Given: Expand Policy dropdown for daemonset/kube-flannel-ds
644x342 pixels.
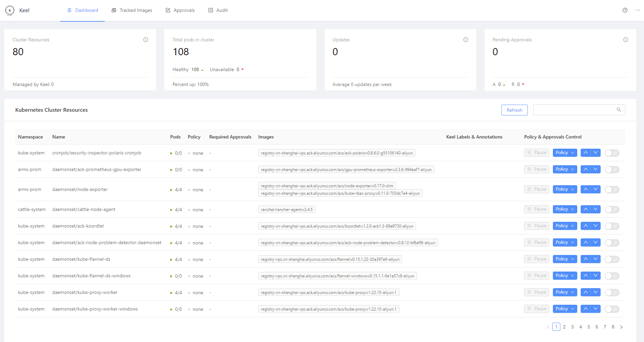Looking at the screenshot, I should click(x=565, y=259).
